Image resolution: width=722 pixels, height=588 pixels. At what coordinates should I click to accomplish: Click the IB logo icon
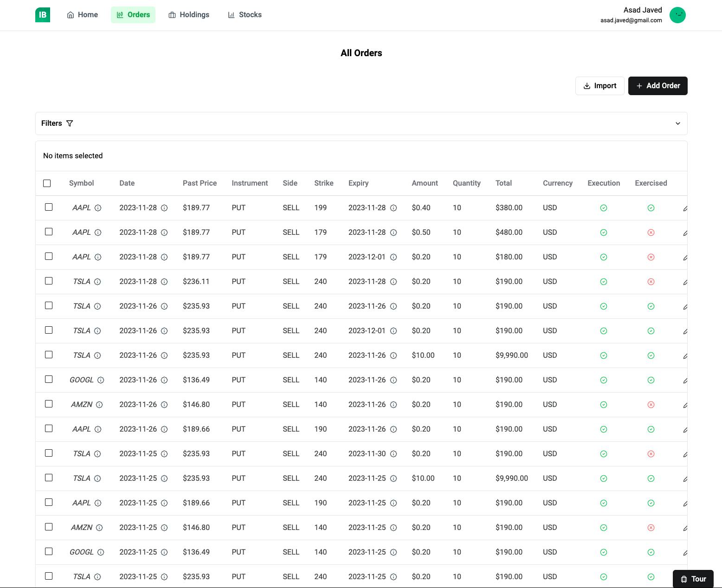tap(43, 15)
